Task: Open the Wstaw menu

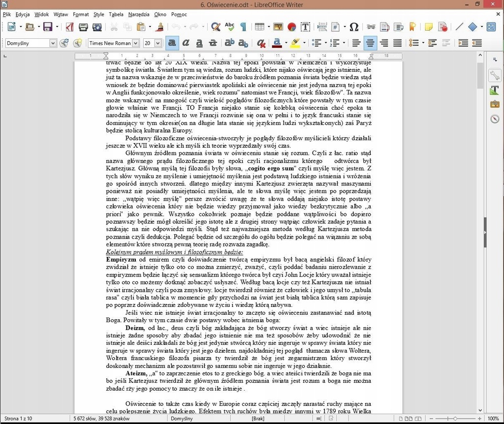Action: click(61, 14)
